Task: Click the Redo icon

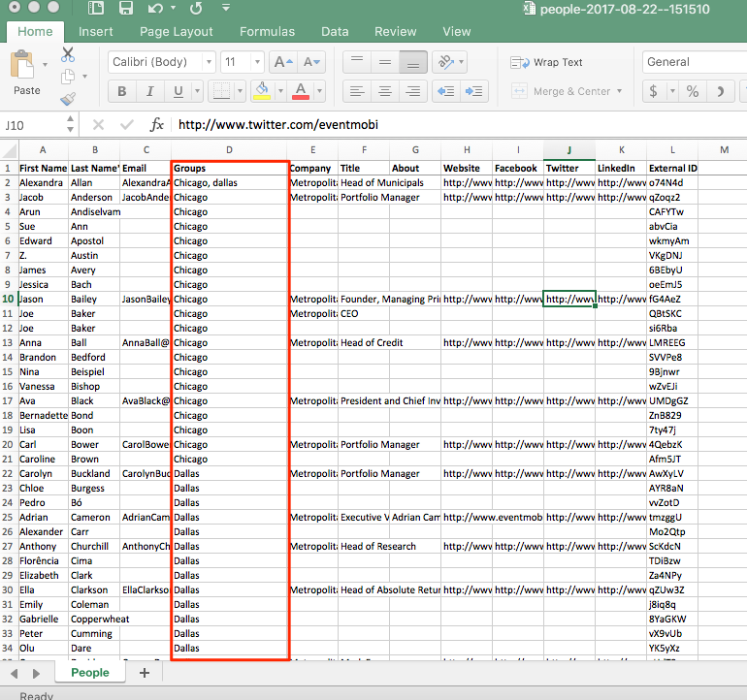Action: (196, 8)
